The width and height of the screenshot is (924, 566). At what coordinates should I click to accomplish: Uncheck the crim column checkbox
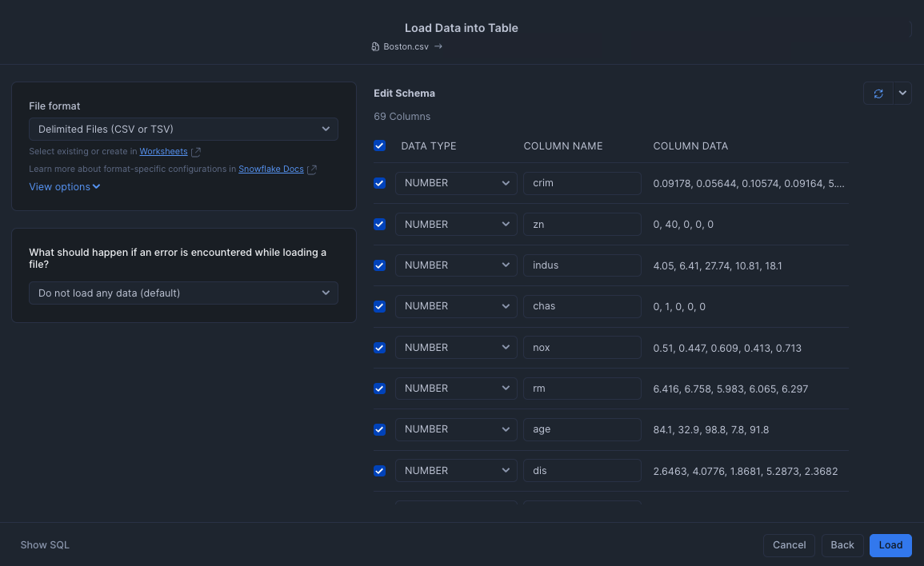[x=379, y=183]
